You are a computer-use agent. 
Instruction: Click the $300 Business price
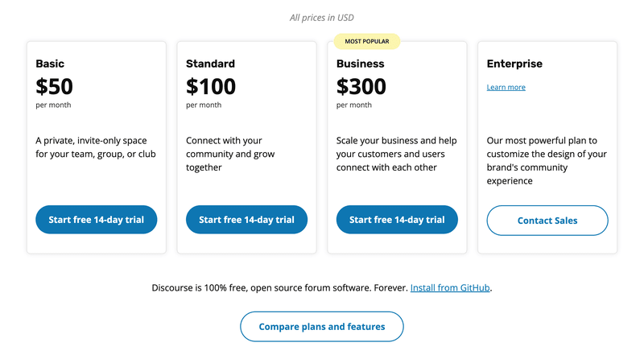[x=361, y=86]
